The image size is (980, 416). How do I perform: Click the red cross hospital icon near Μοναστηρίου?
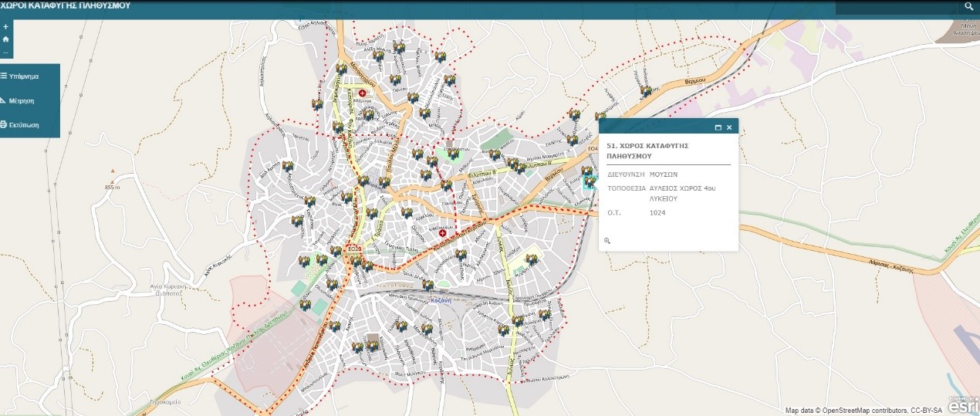362,93
